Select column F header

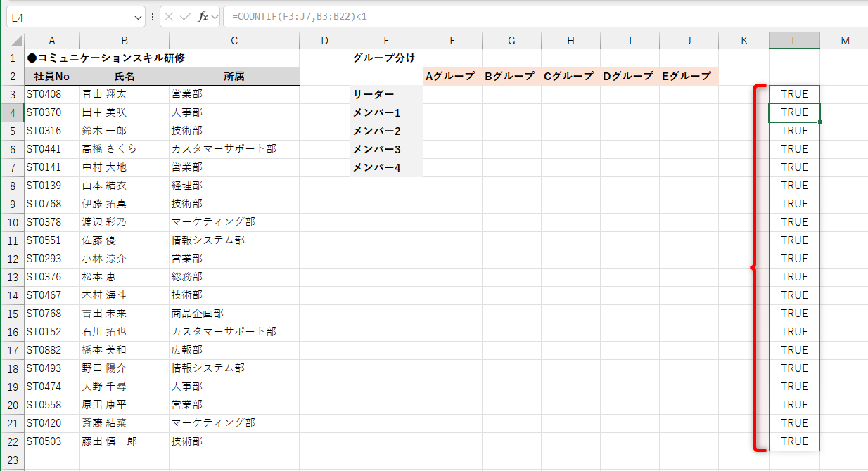(x=452, y=41)
